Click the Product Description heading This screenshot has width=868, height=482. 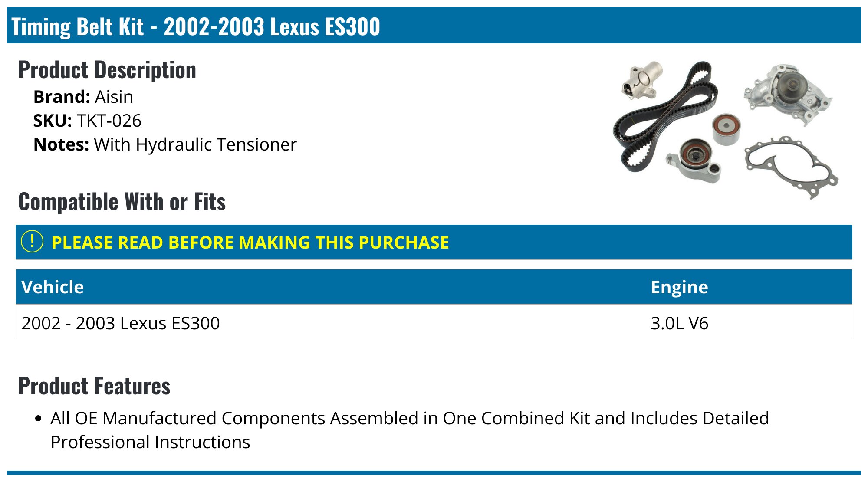[x=107, y=70]
